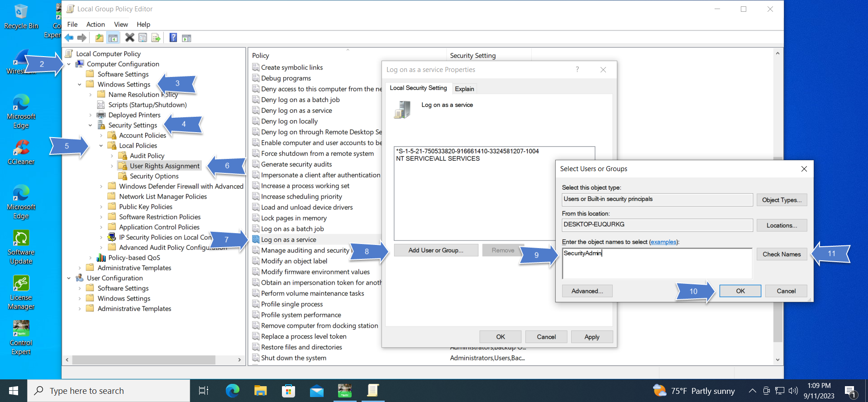Select the Local Security Setting tab
The image size is (868, 402).
pyautogui.click(x=418, y=88)
